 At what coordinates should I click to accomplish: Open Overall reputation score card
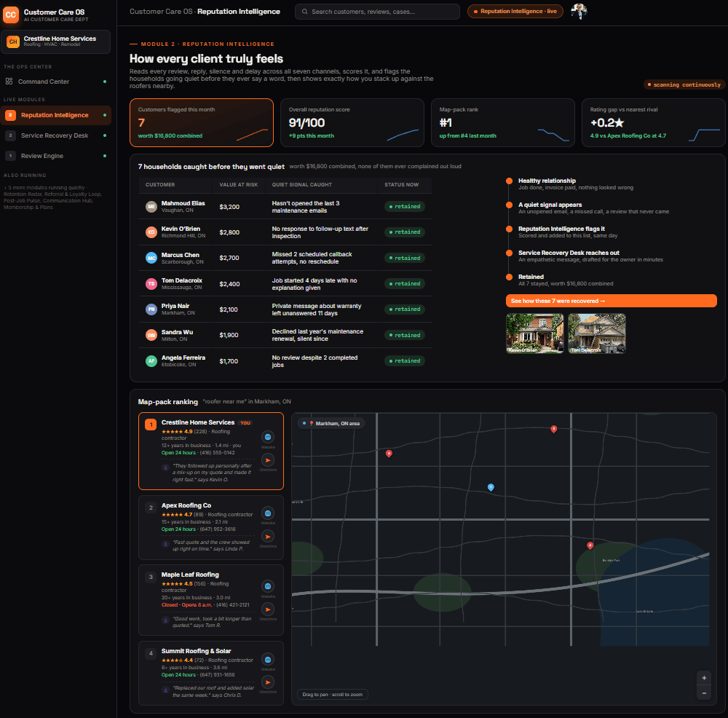[352, 122]
